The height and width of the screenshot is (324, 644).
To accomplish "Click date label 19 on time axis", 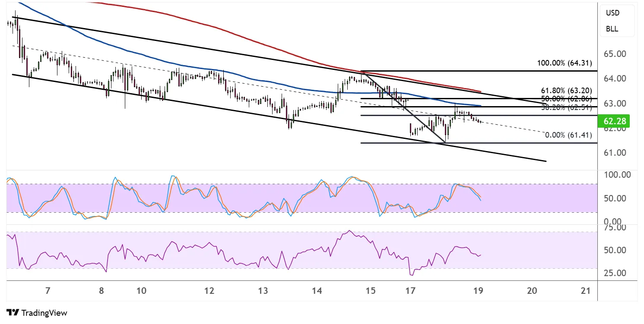I will (x=478, y=291).
